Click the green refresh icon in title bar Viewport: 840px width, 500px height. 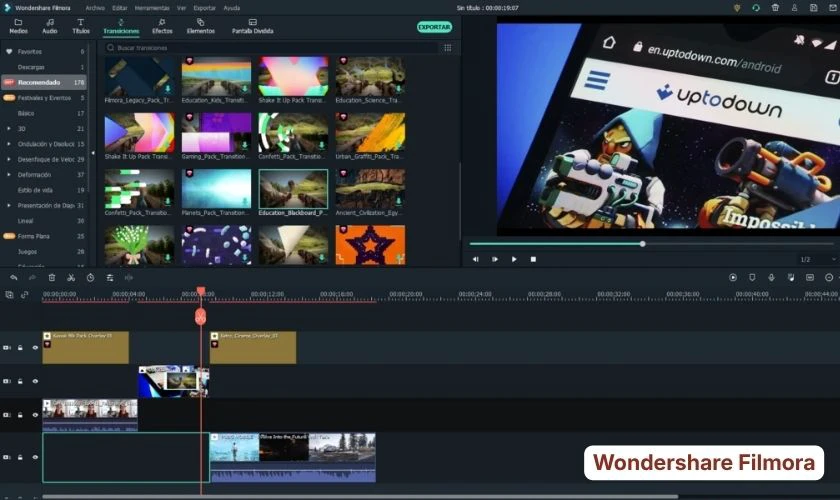point(756,8)
